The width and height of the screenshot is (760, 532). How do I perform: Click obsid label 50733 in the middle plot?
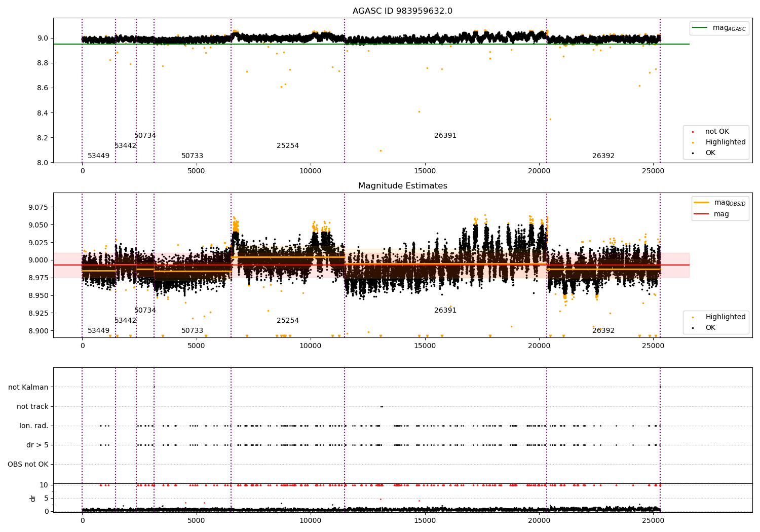pyautogui.click(x=192, y=331)
